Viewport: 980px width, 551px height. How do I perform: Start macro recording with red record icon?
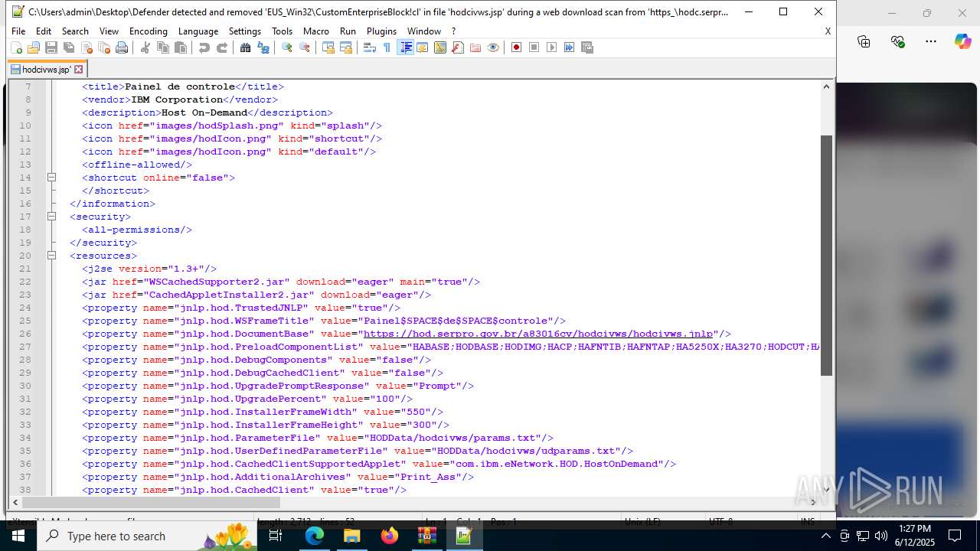click(x=516, y=47)
